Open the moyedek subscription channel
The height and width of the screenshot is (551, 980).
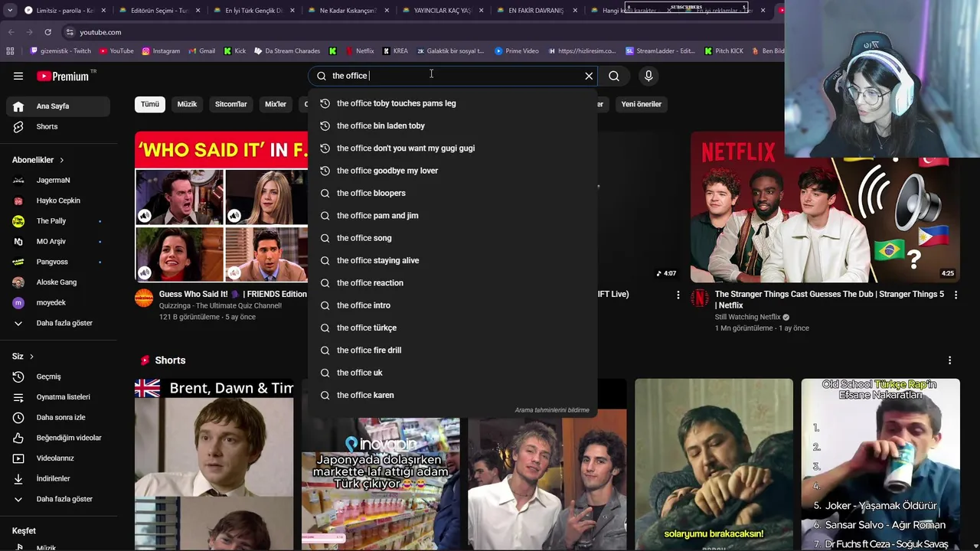58,302
